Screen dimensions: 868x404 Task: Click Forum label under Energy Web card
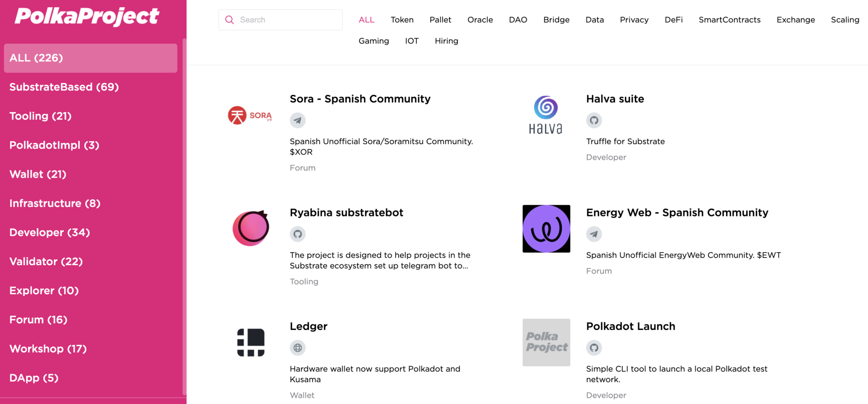click(x=599, y=271)
